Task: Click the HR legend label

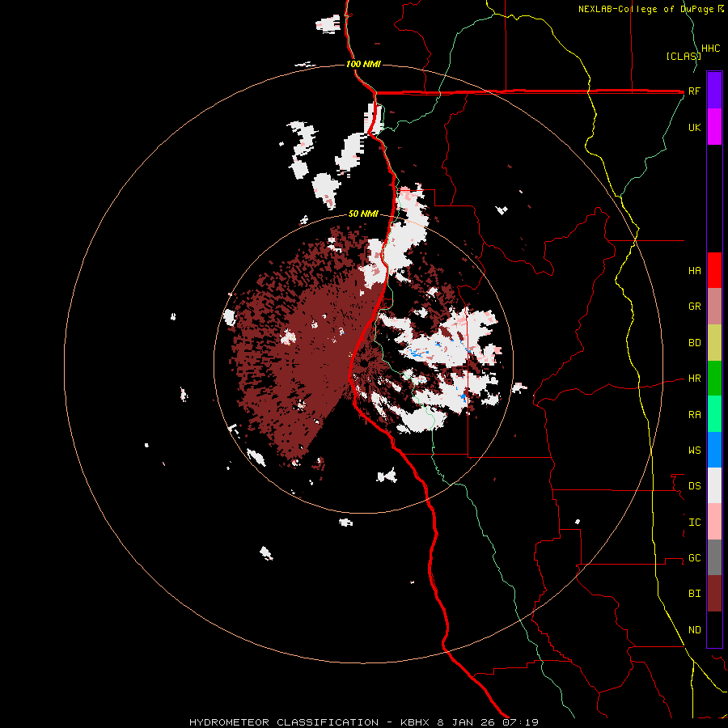Action: [x=695, y=379]
